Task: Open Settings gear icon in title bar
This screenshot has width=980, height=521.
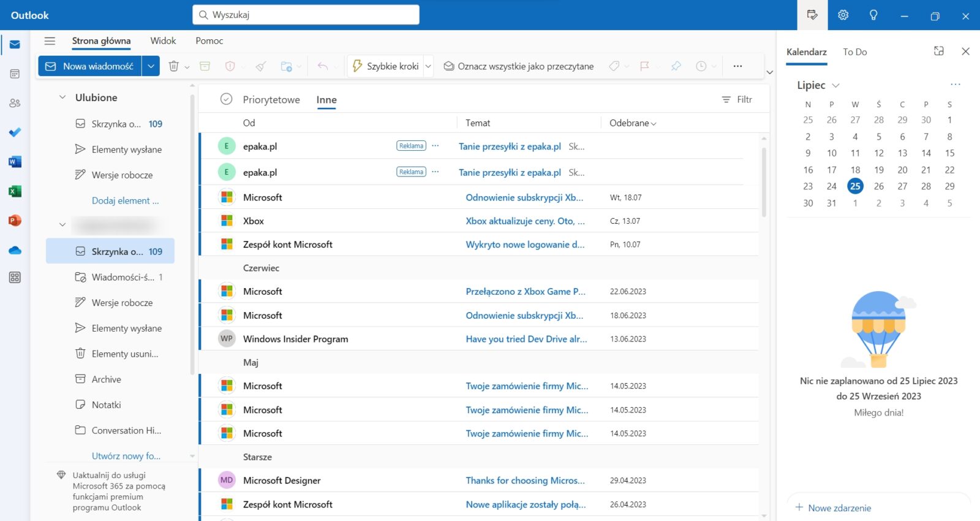Action: coord(843,15)
